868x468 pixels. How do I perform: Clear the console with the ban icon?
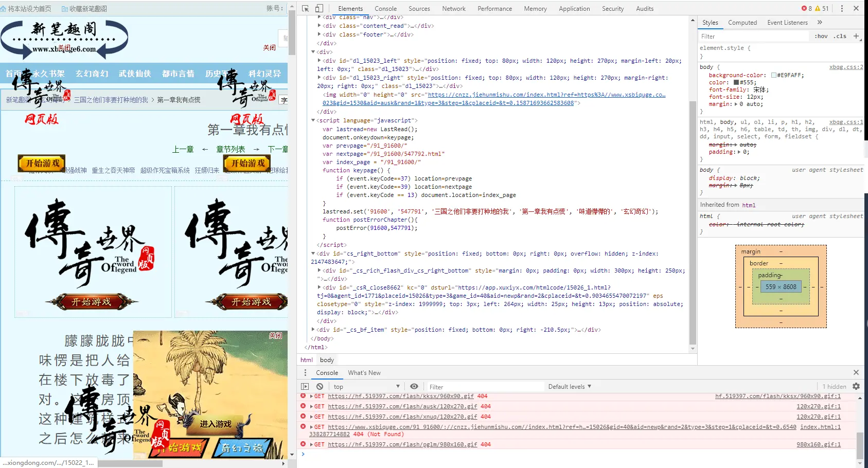pos(320,386)
